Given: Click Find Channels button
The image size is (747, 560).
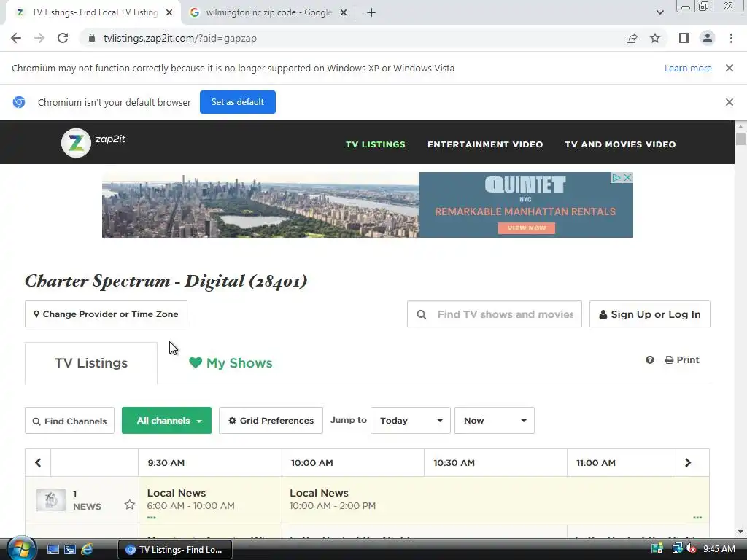Looking at the screenshot, I should [69, 421].
